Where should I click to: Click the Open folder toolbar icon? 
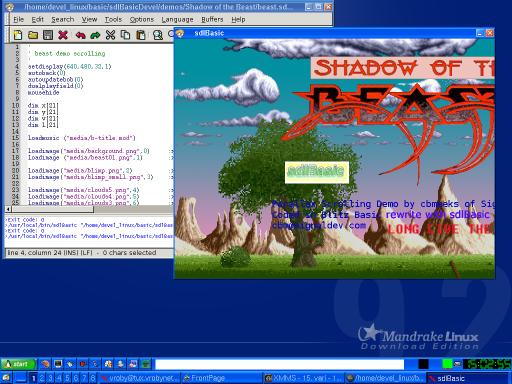pos(33,35)
